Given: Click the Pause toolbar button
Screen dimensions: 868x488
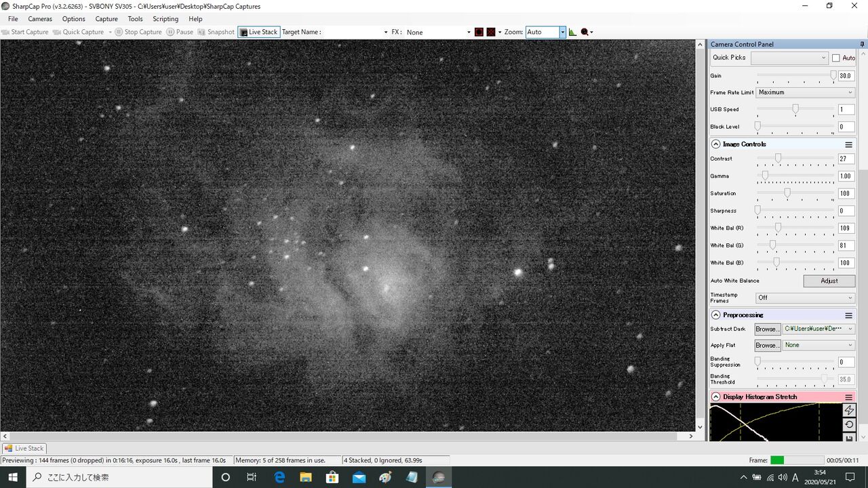Looking at the screenshot, I should click(x=180, y=32).
